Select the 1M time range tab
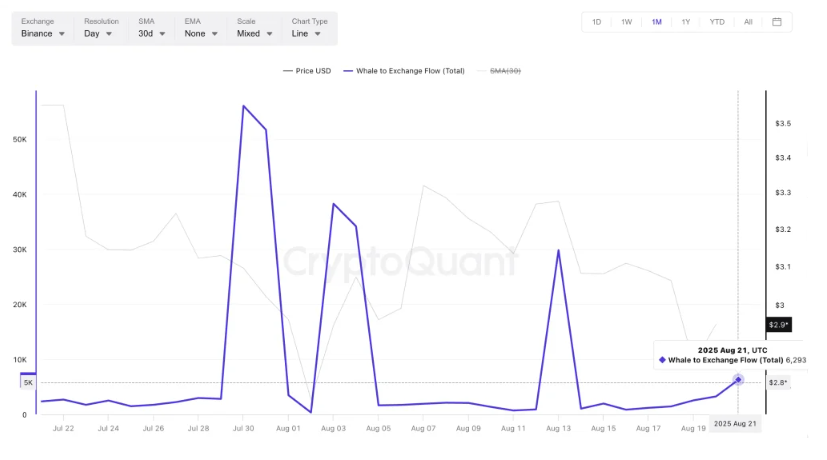The width and height of the screenshot is (827, 460). 656,22
